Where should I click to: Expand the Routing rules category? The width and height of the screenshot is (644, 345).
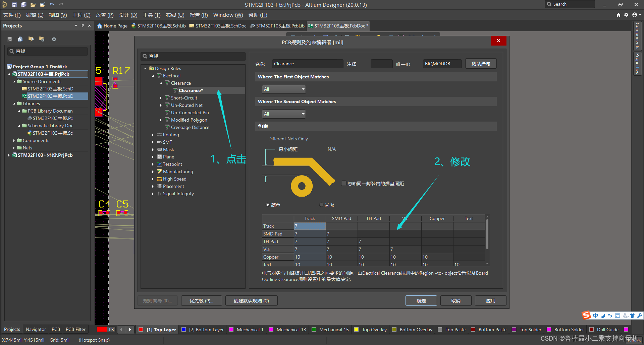[x=153, y=135]
